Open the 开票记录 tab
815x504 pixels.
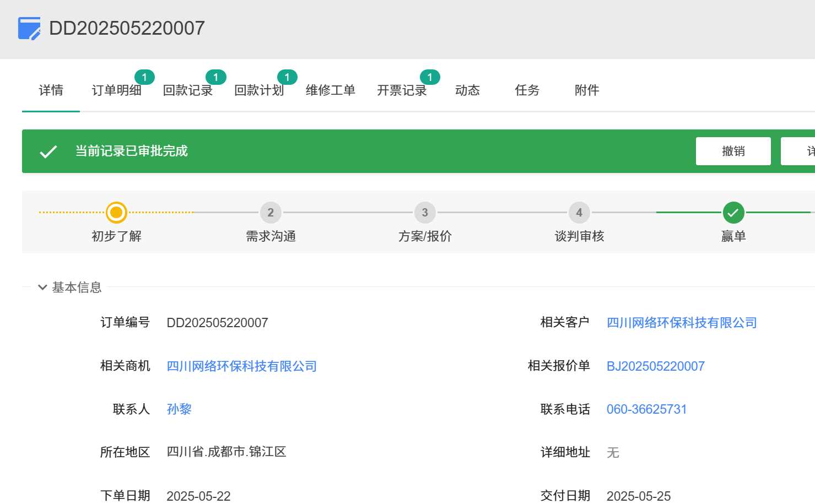(x=402, y=90)
